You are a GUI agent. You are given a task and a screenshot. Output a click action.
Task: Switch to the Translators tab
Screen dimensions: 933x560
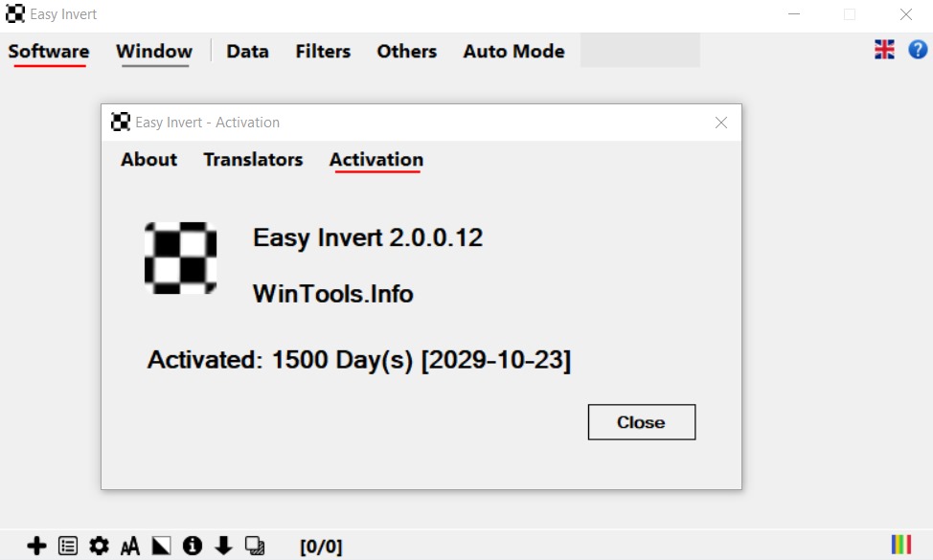tap(253, 160)
